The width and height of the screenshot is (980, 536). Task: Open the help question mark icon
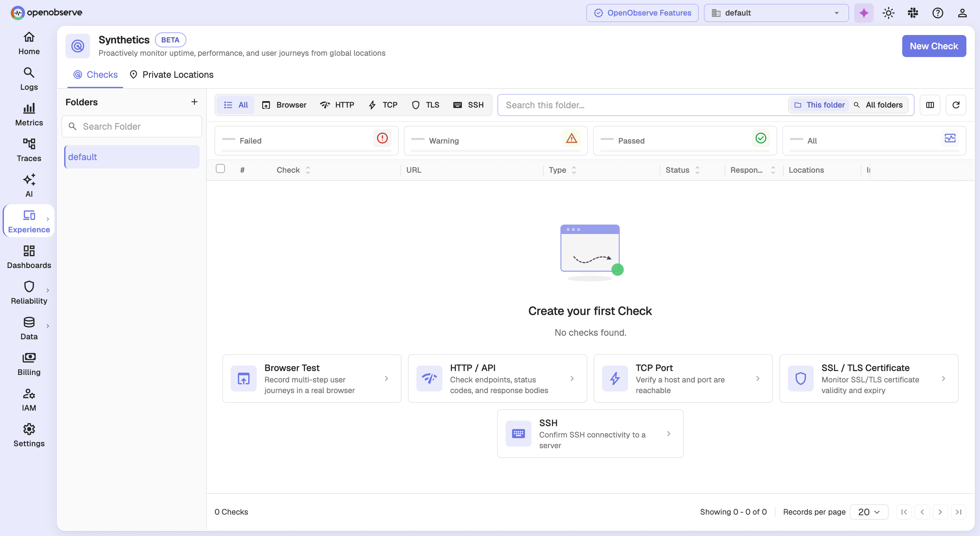click(x=938, y=13)
